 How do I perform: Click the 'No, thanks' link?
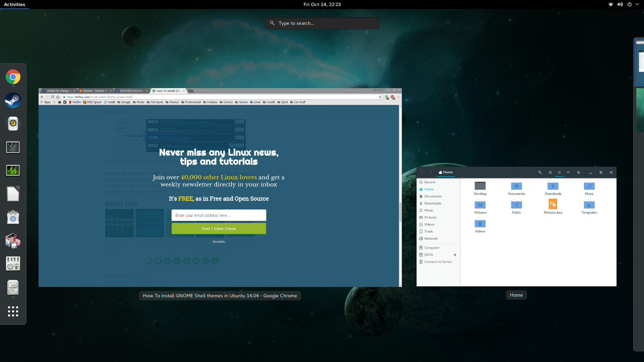pyautogui.click(x=219, y=241)
